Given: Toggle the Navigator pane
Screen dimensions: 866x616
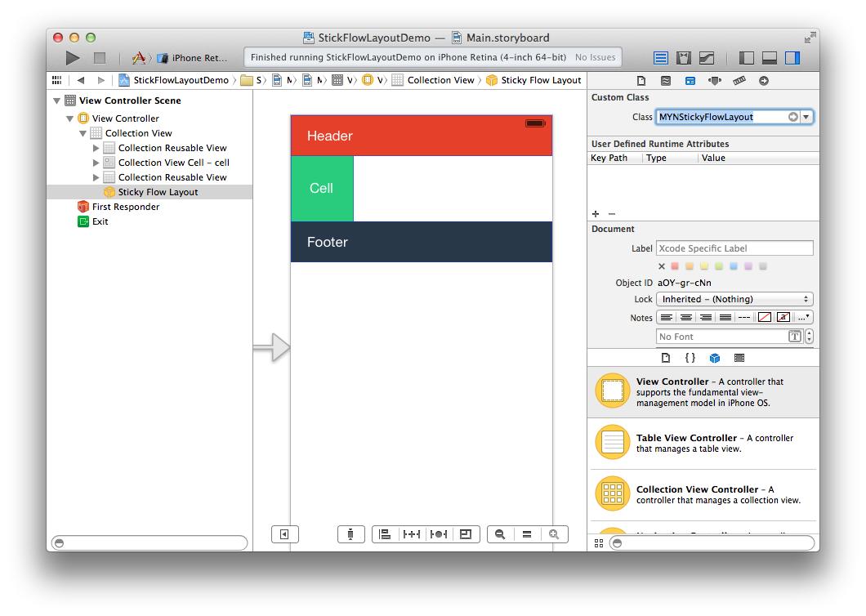Looking at the screenshot, I should (746, 57).
